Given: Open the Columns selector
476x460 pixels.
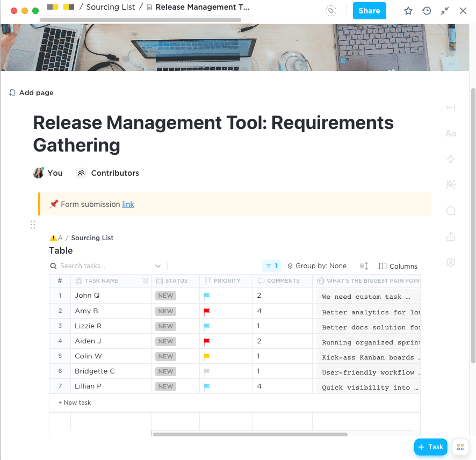Looking at the screenshot, I should pyautogui.click(x=398, y=266).
